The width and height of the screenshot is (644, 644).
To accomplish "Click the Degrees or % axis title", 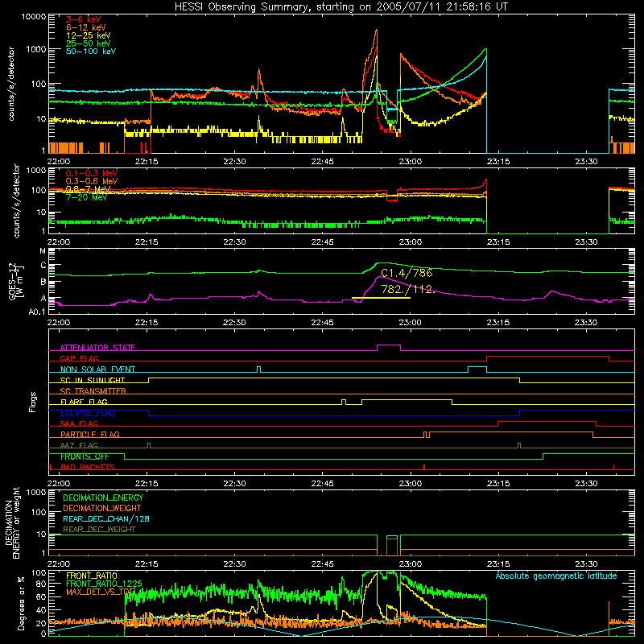I will [21, 603].
